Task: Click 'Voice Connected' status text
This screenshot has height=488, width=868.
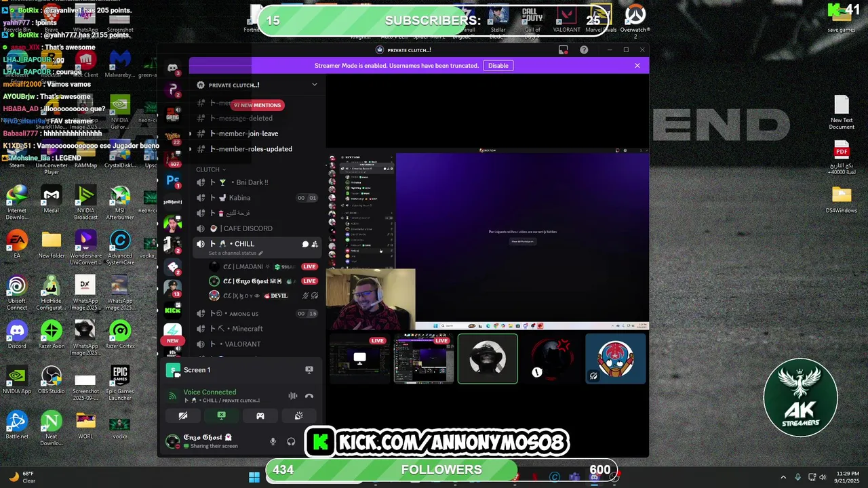Action: click(x=210, y=392)
